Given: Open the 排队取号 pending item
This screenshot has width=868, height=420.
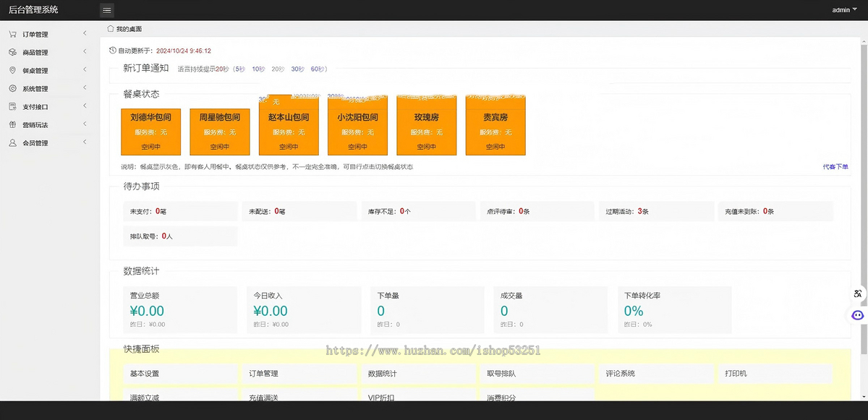Looking at the screenshot, I should point(181,236).
